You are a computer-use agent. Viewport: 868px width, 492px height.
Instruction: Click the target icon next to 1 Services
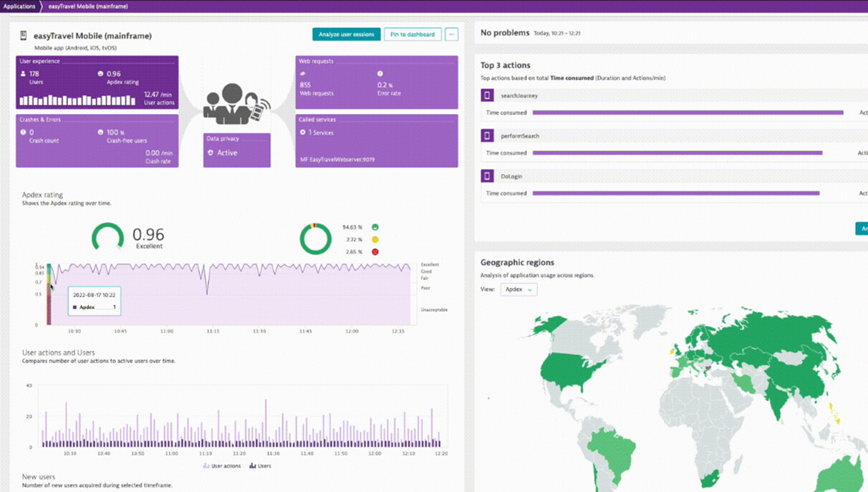302,132
